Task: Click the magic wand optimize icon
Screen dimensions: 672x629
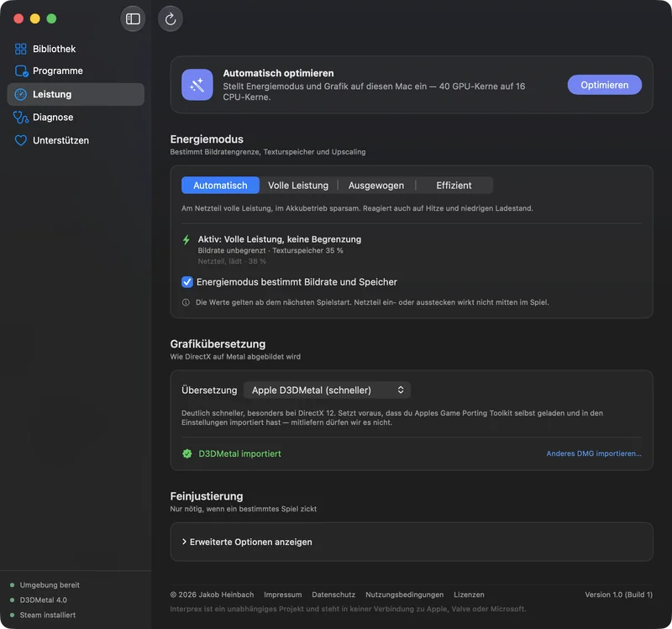Action: [197, 85]
